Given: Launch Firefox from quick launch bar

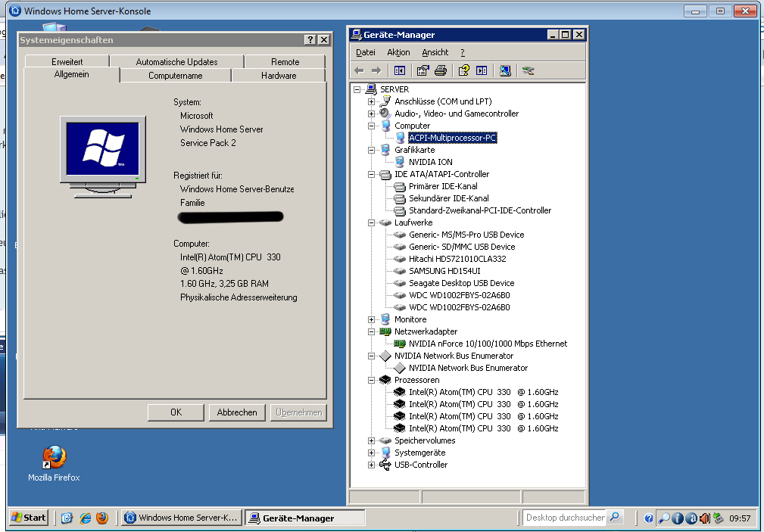Looking at the screenshot, I should (x=102, y=518).
